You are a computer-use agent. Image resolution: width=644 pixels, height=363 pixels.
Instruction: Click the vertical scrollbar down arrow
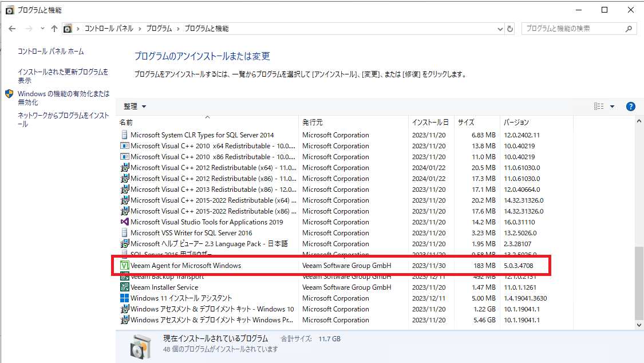pyautogui.click(x=639, y=325)
